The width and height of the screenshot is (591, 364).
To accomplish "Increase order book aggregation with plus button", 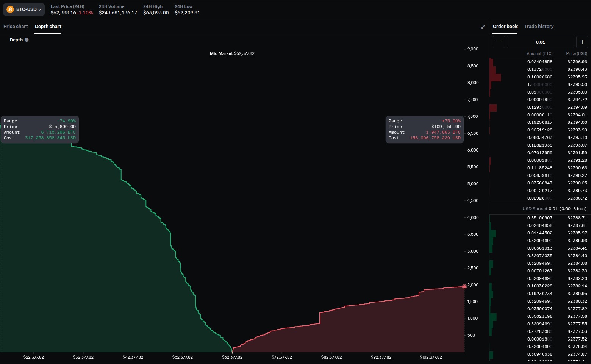I will [x=582, y=42].
